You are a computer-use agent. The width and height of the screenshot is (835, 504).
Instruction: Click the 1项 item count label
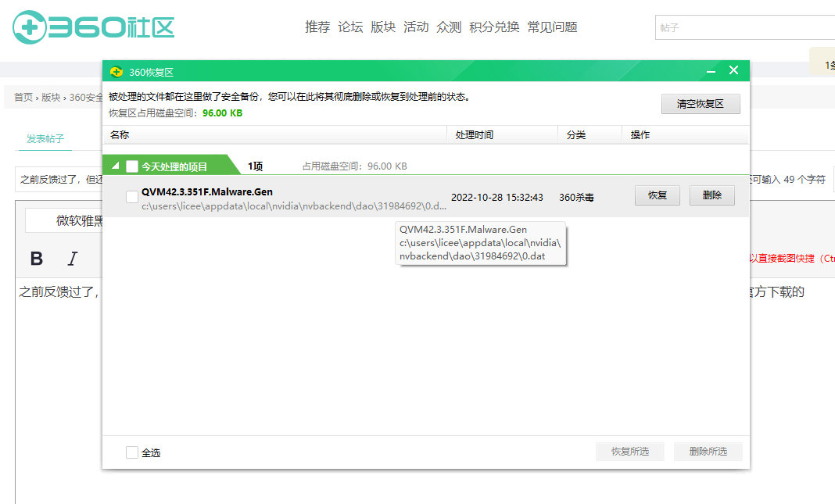coord(255,166)
